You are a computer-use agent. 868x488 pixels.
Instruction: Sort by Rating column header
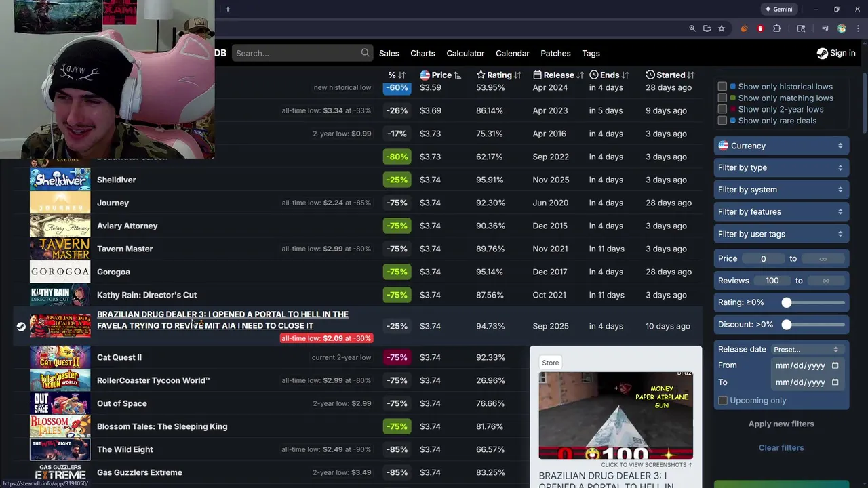499,75
